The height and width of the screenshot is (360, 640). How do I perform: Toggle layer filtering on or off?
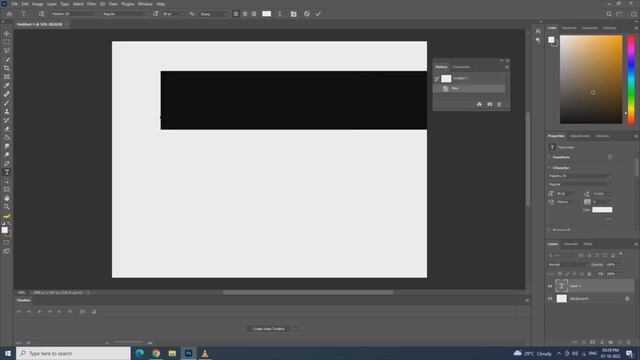[x=621, y=254]
